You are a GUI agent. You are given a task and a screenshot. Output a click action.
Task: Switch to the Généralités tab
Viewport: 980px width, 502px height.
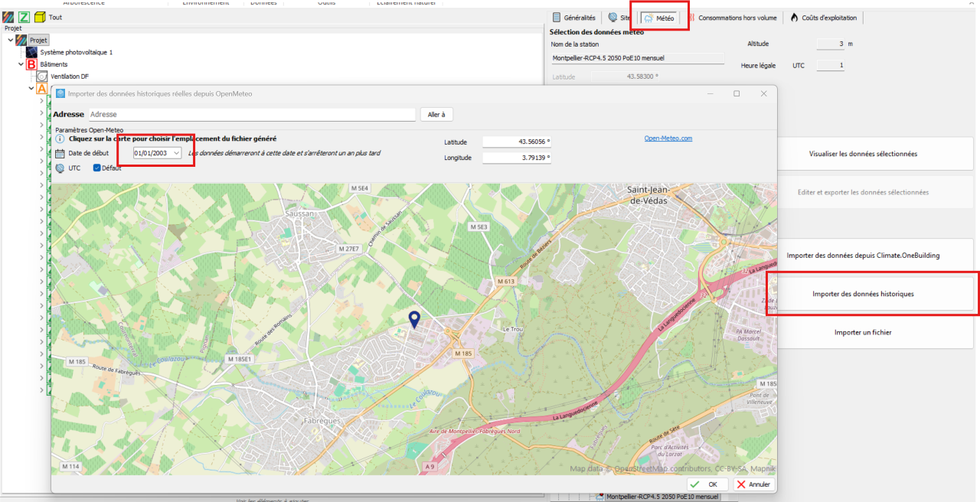[573, 18]
